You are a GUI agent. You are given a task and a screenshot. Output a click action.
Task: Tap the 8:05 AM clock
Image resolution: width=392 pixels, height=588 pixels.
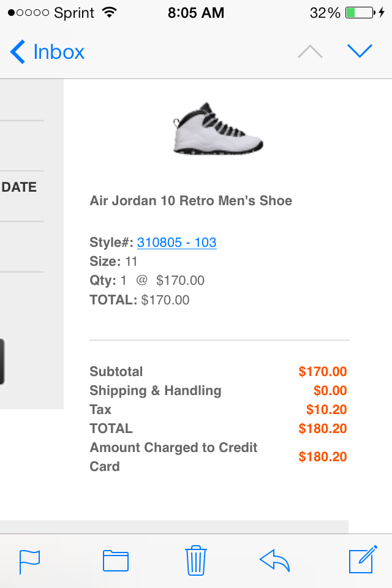196,13
